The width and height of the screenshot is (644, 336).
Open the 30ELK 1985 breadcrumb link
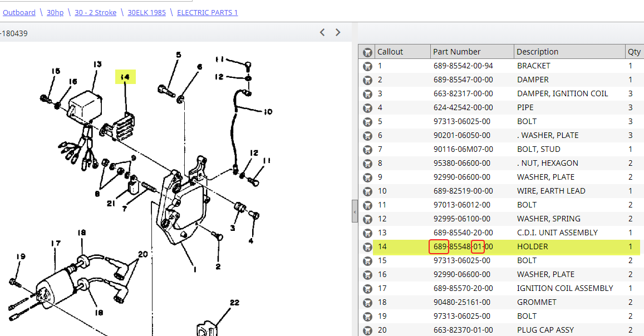[x=146, y=12]
